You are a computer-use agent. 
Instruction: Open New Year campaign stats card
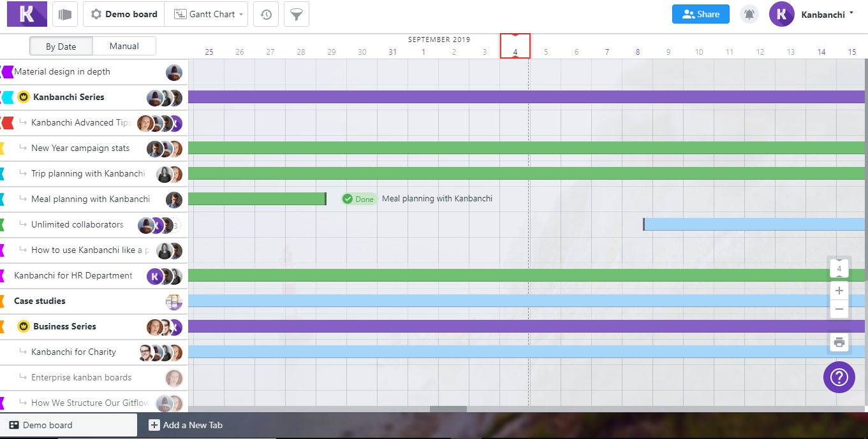pyautogui.click(x=80, y=148)
